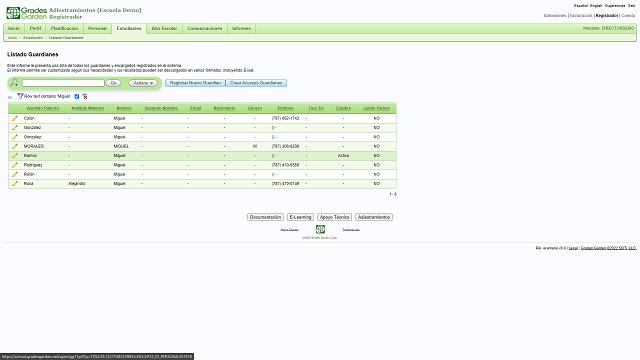This screenshot has height=360, width=640.
Task: Click the Sugerencias link
Action: [x=615, y=6]
